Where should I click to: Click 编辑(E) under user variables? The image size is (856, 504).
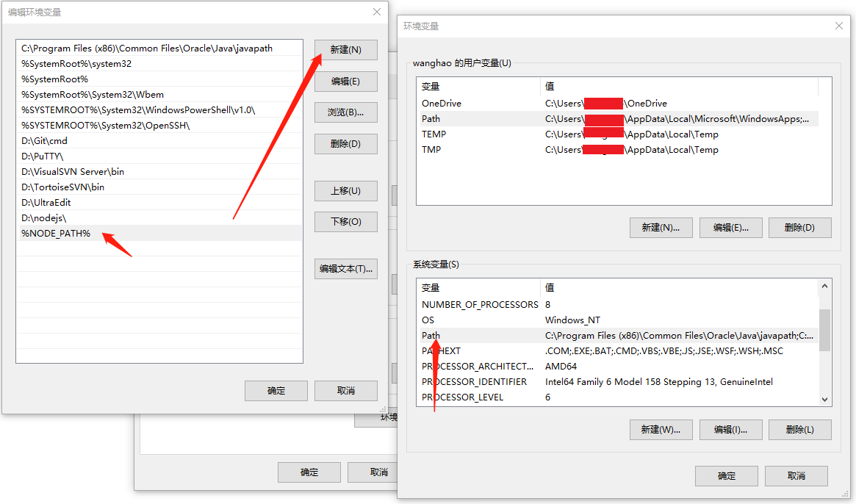point(730,227)
